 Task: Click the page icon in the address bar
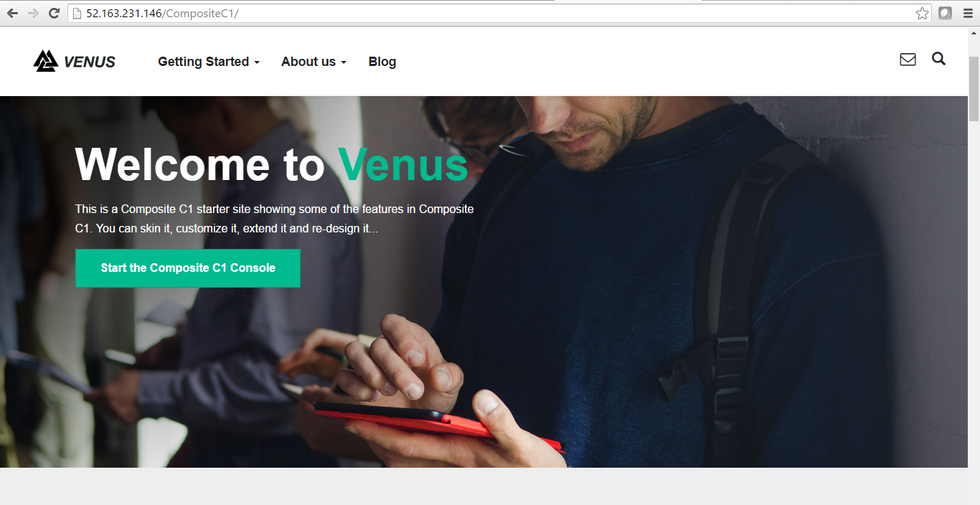click(77, 13)
